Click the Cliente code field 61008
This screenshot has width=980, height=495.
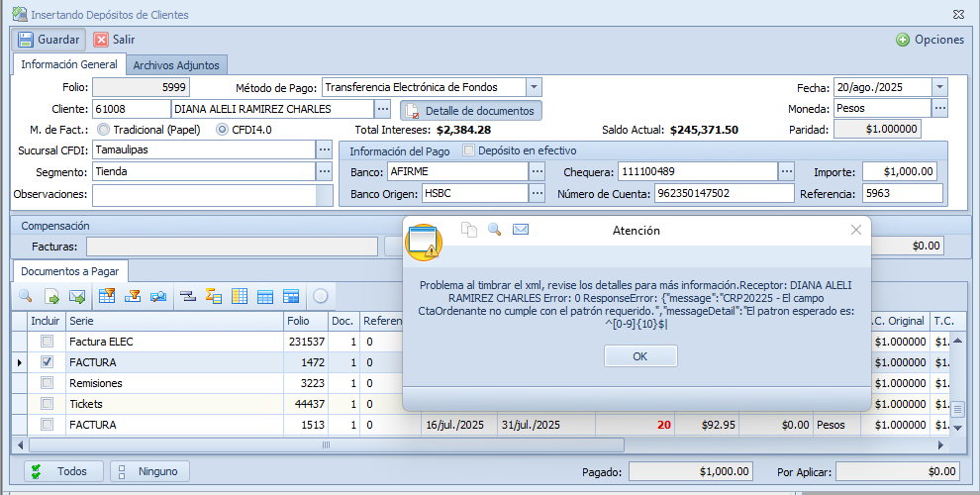pyautogui.click(x=132, y=109)
